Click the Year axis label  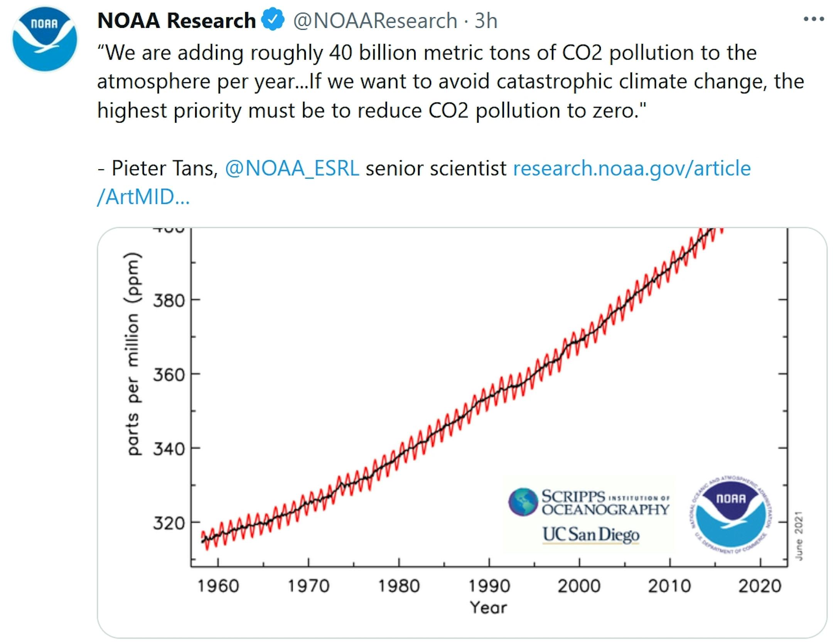point(488,608)
